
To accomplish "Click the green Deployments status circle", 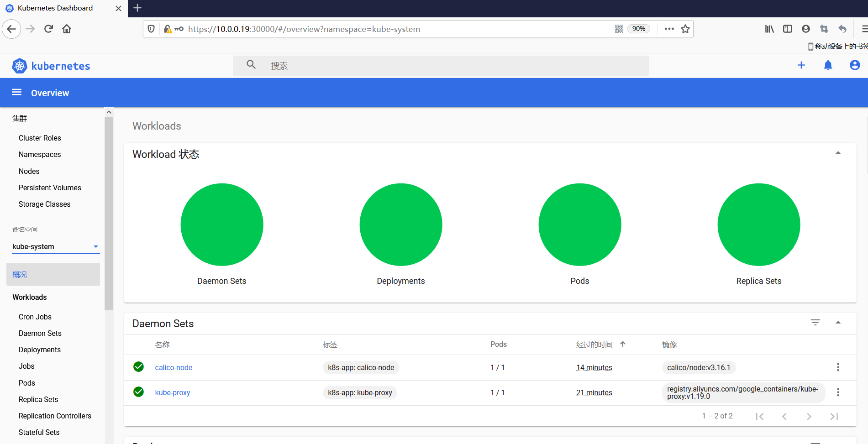I will coord(401,225).
